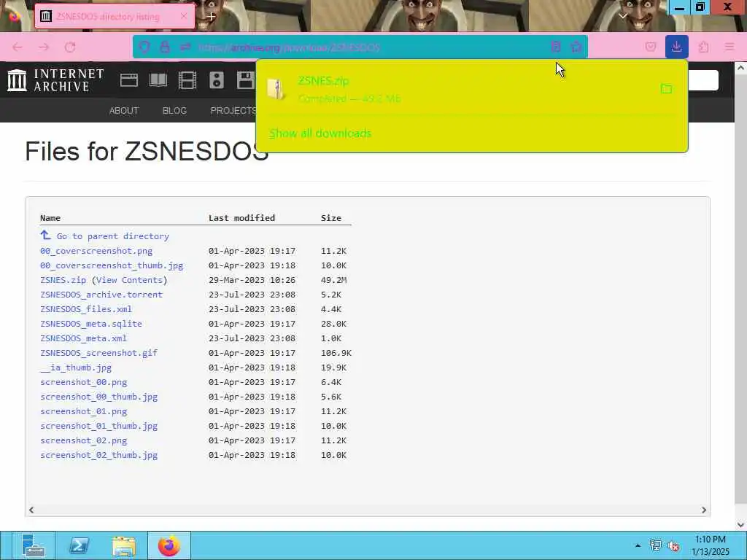Reload the current page
The height and width of the screenshot is (560, 747).
pyautogui.click(x=70, y=47)
